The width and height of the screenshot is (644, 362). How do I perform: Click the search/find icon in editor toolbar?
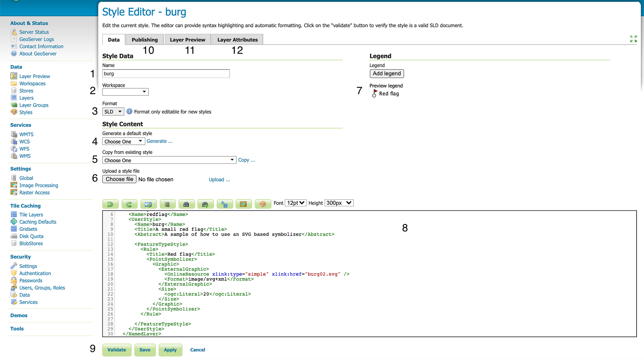[186, 203]
